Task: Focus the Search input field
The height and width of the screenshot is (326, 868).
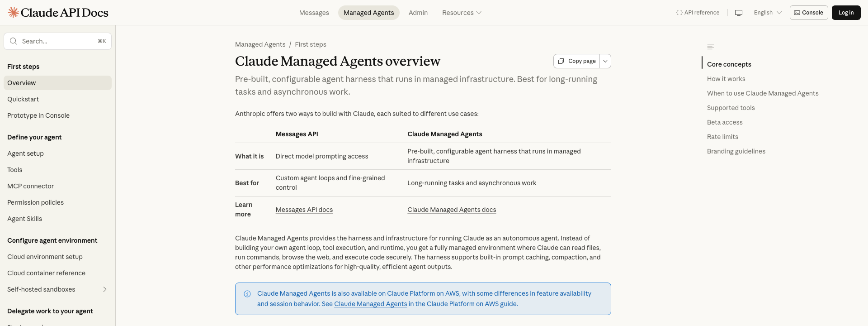Action: coord(57,41)
